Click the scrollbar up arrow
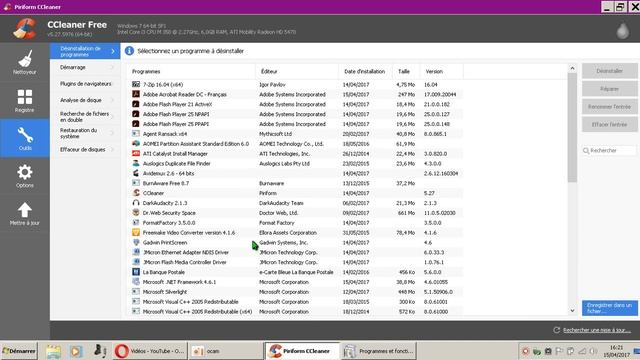Image resolution: width=640 pixels, height=360 pixels. click(572, 68)
